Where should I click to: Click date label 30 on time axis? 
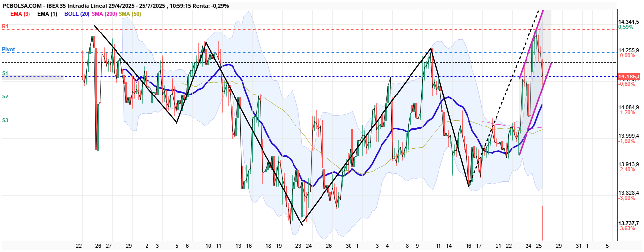(x=349, y=245)
